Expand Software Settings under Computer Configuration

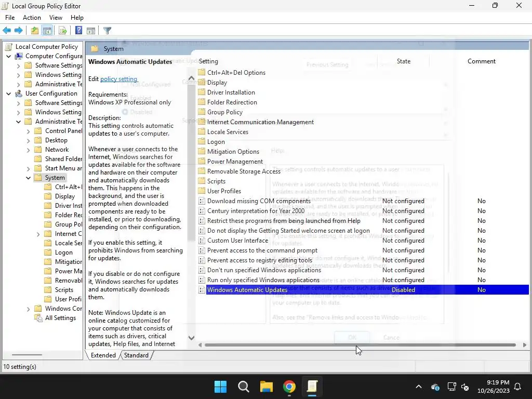[19, 65]
